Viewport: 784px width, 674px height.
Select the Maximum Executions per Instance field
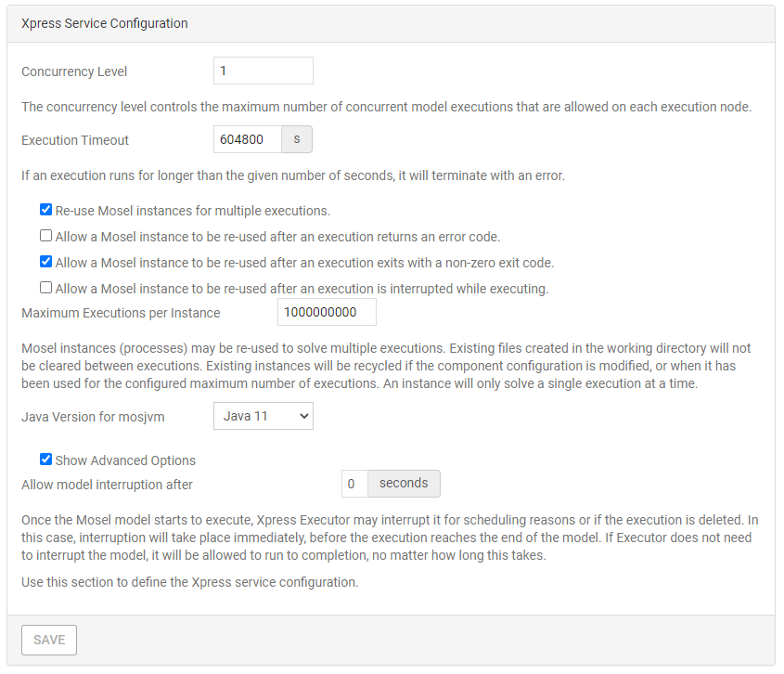(x=327, y=313)
